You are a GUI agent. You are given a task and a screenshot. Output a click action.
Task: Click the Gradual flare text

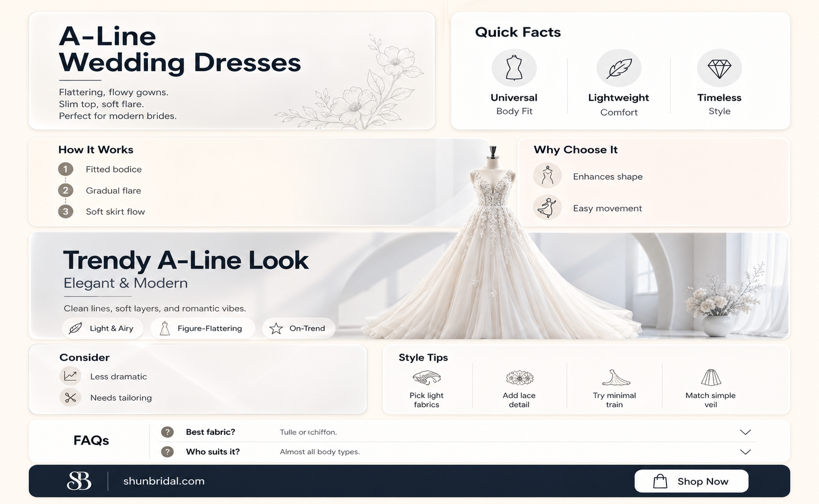[113, 191]
